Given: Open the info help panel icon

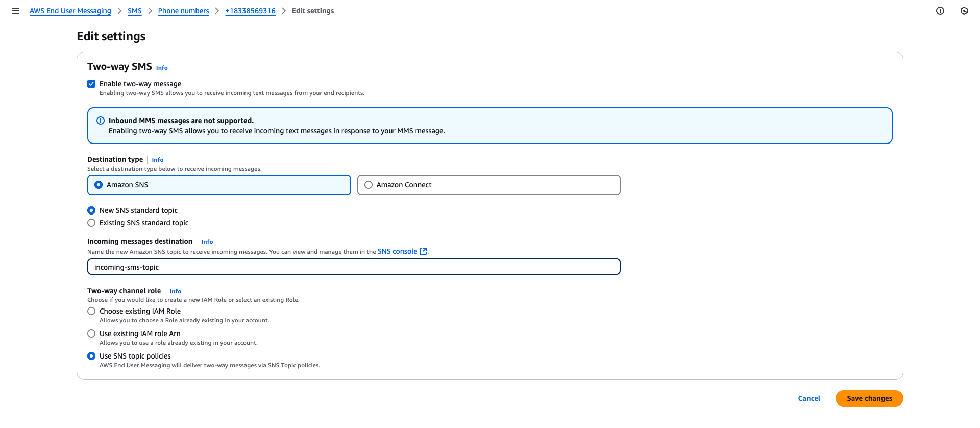Looking at the screenshot, I should [x=940, y=11].
